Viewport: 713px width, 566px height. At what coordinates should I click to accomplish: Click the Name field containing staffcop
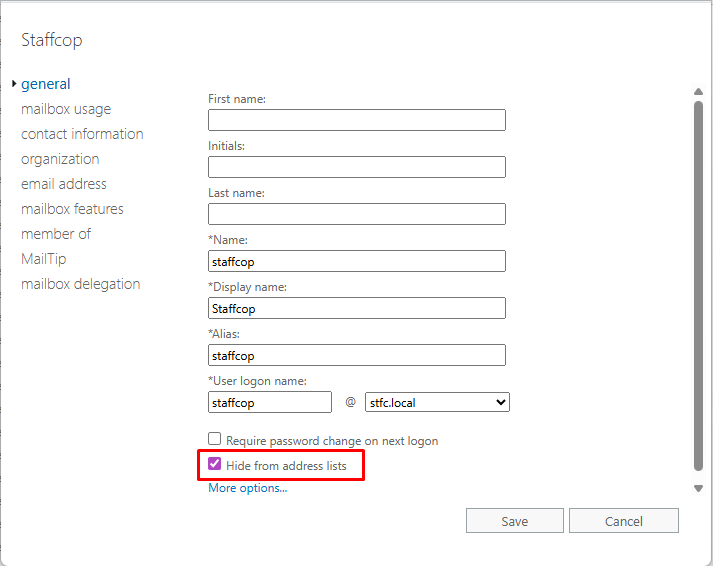pyautogui.click(x=356, y=261)
